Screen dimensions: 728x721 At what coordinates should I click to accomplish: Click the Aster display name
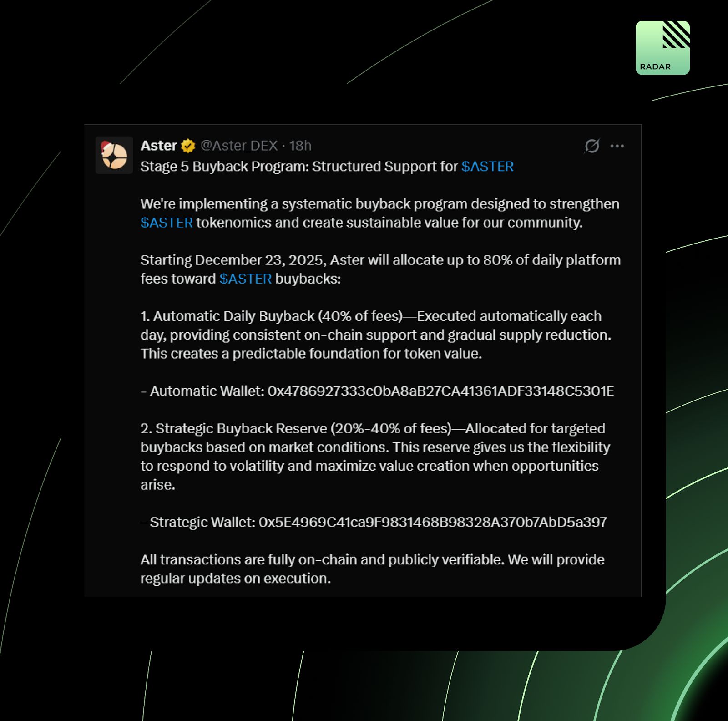(159, 146)
